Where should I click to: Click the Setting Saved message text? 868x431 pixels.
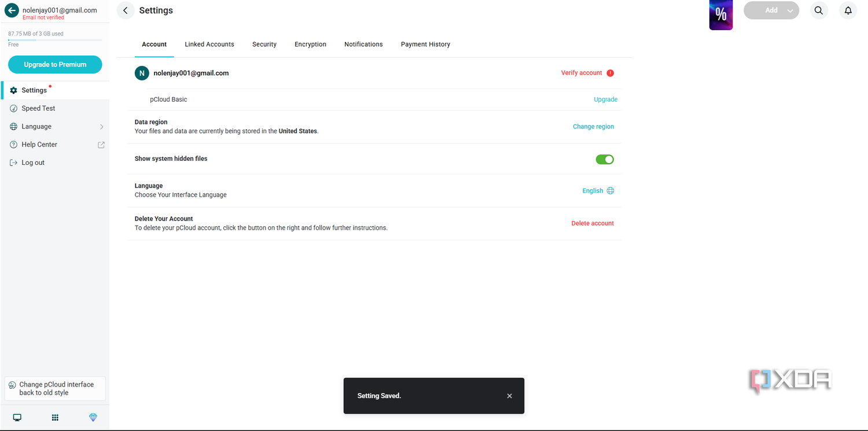[x=379, y=396]
